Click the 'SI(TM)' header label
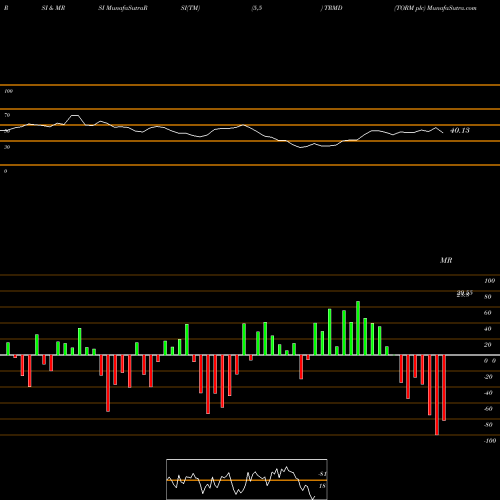The width and height of the screenshot is (500, 500). click(x=190, y=8)
